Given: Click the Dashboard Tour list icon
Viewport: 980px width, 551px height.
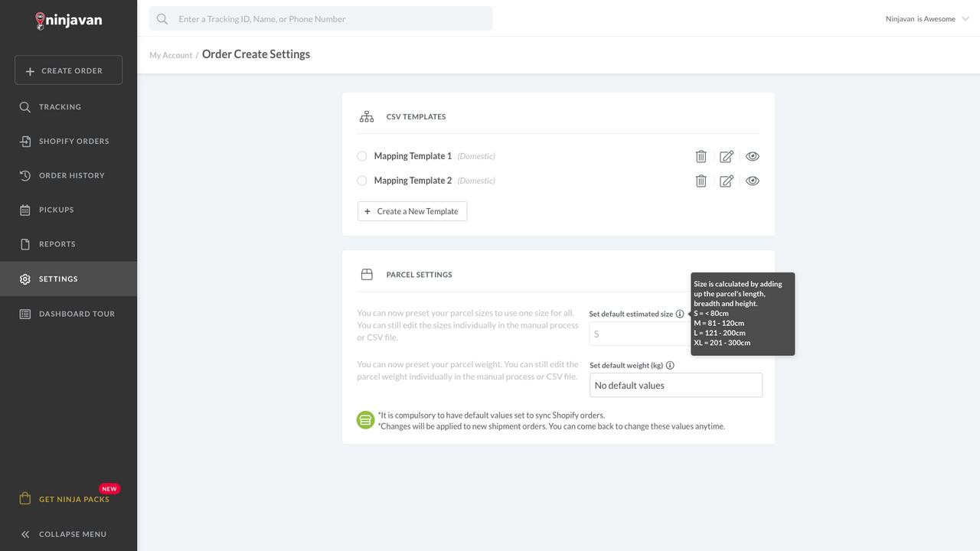Looking at the screenshot, I should (x=25, y=314).
